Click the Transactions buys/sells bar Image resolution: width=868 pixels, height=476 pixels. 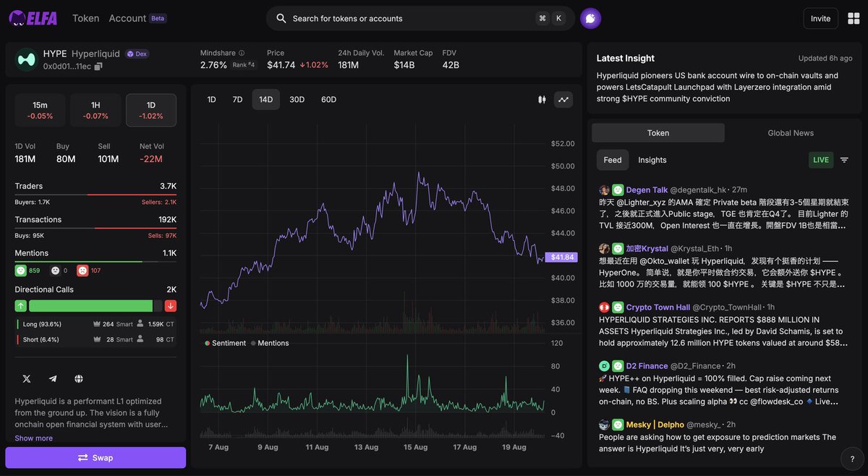pos(95,228)
